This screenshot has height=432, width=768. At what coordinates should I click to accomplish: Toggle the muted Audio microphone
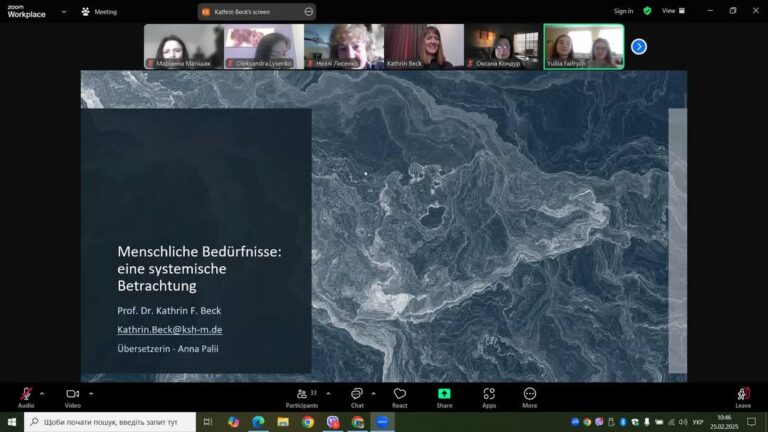(26, 394)
